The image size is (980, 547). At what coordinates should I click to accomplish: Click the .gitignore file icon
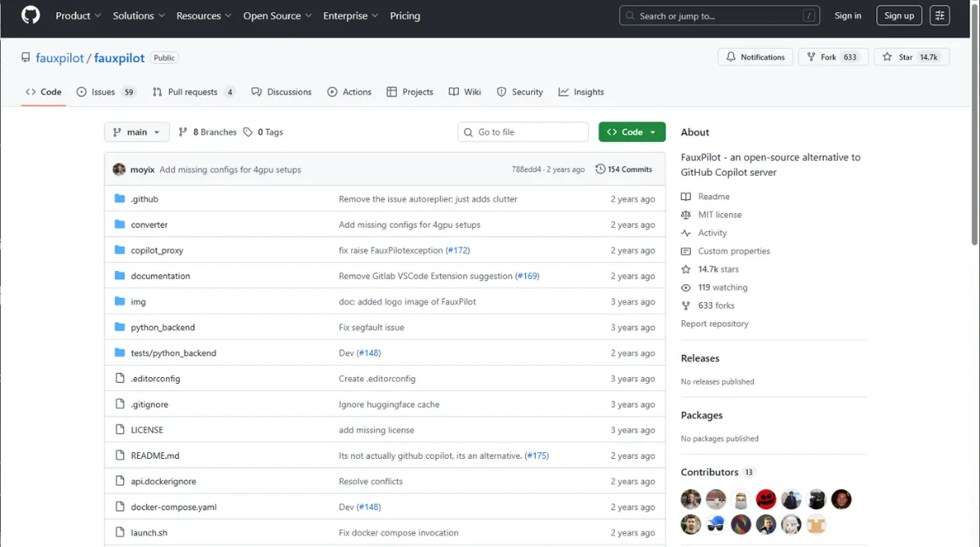click(x=119, y=405)
